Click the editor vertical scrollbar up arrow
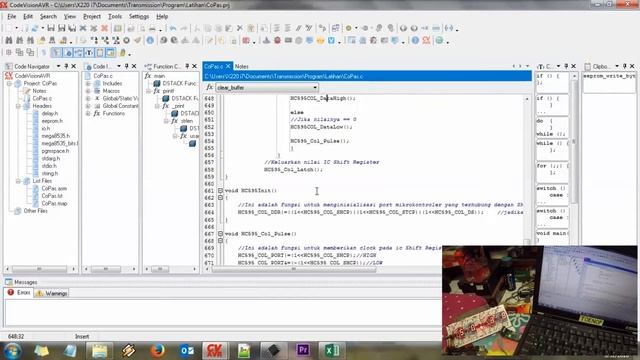640x360 pixels. click(527, 99)
